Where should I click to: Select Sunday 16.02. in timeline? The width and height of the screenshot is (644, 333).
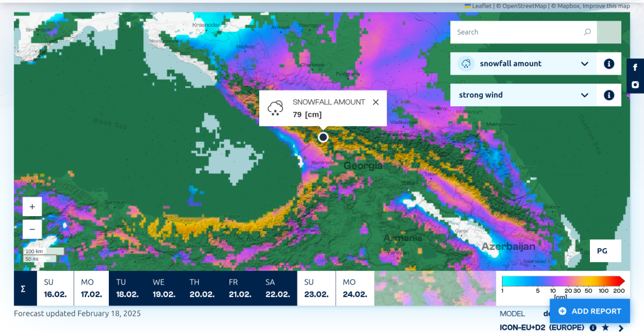[x=55, y=288]
